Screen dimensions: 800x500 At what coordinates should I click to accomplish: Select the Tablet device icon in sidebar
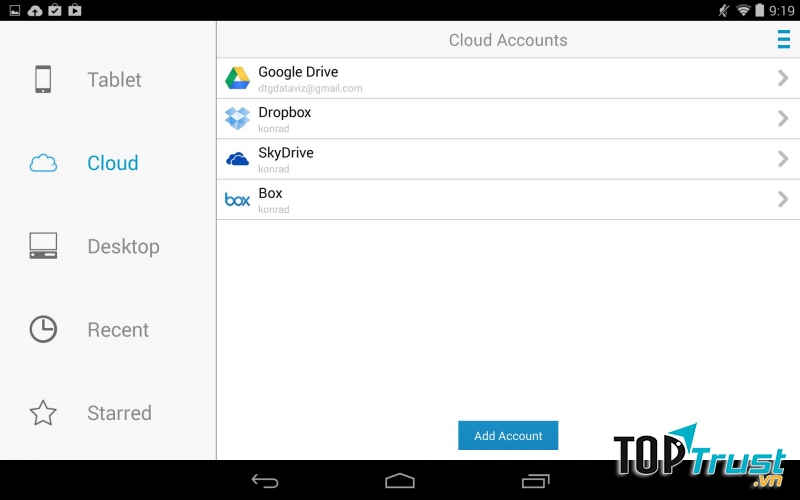tap(43, 79)
